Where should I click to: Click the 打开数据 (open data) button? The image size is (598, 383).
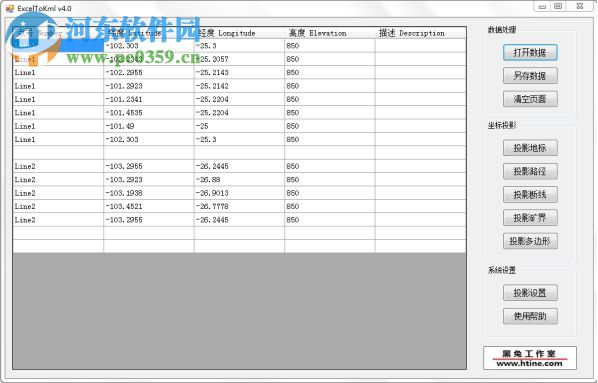coord(530,53)
